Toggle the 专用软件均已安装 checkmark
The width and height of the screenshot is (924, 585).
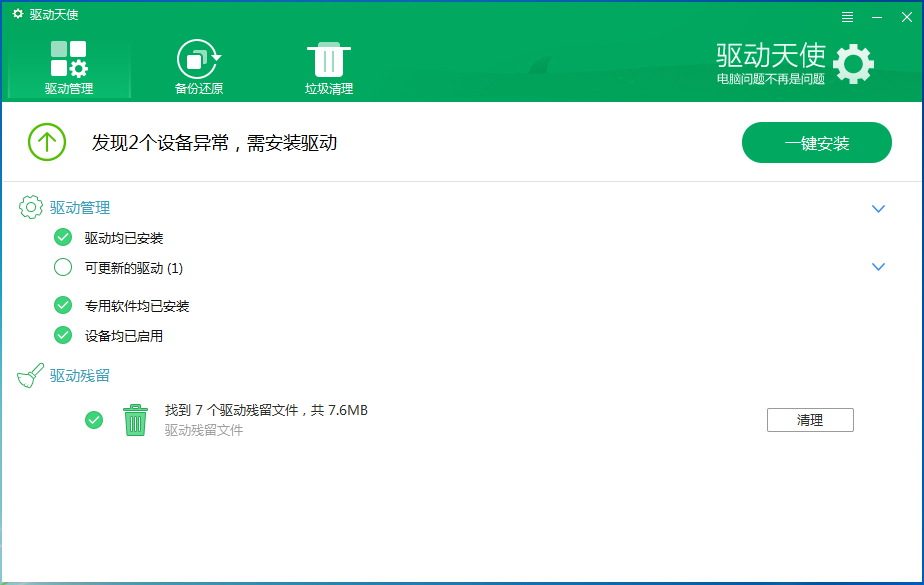pos(63,305)
